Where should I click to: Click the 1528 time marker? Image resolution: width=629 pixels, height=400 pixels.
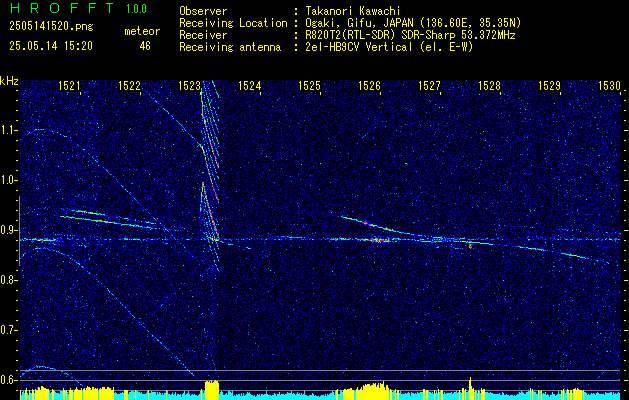(x=489, y=85)
